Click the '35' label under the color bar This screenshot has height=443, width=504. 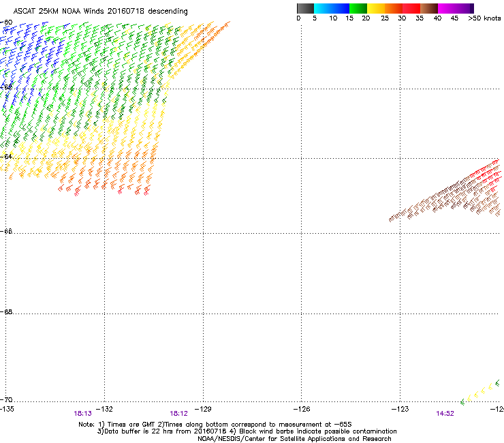tap(420, 18)
